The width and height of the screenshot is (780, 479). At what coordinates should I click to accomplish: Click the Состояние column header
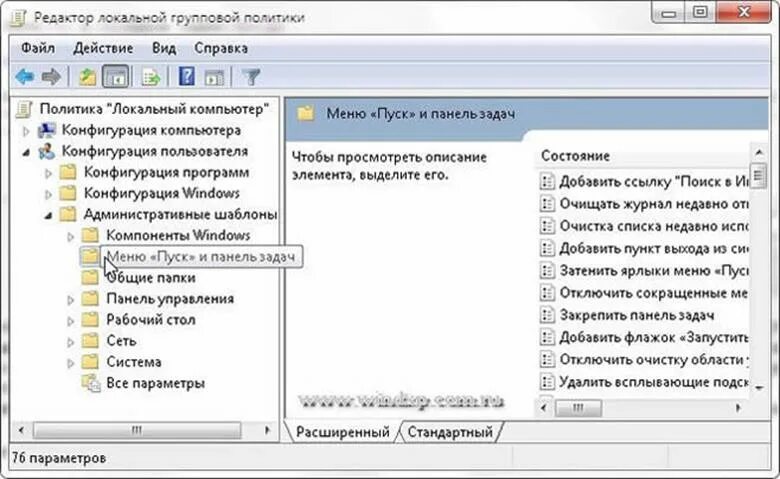pyautogui.click(x=643, y=156)
